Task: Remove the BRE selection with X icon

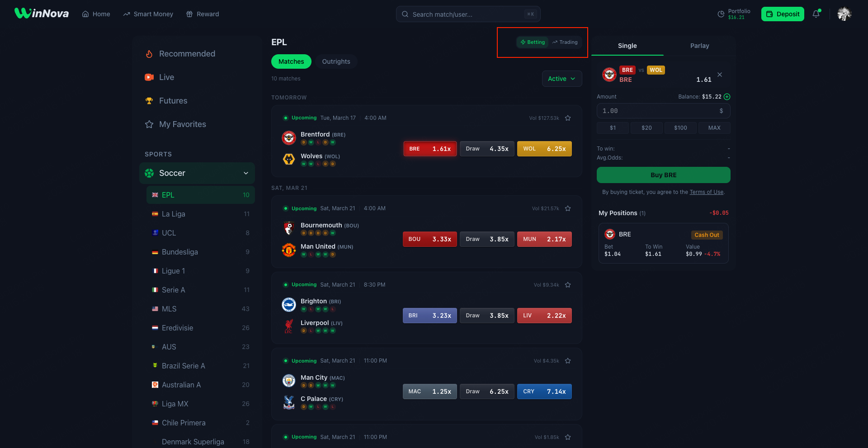Action: point(720,75)
